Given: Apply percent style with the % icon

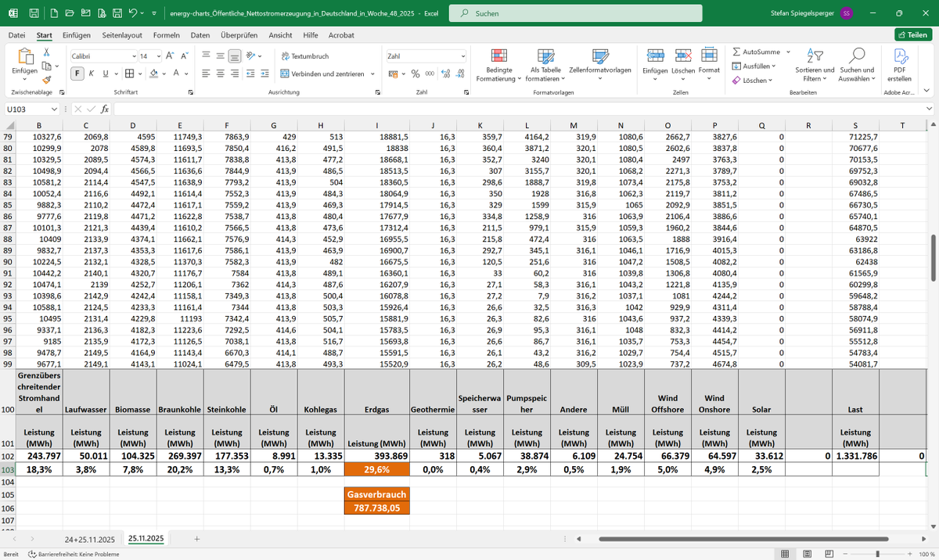Looking at the screenshot, I should tap(416, 74).
